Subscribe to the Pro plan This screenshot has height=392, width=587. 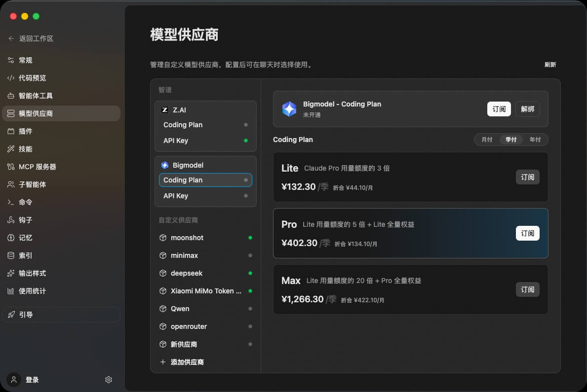[x=527, y=233]
